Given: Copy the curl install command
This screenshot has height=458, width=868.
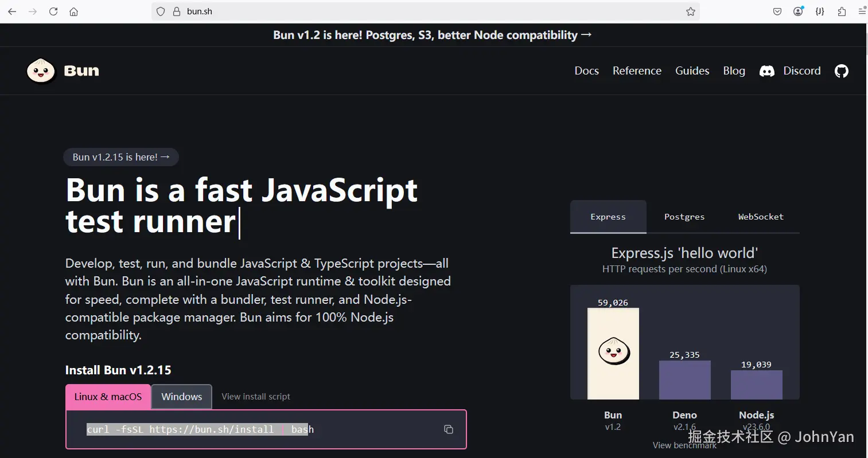Looking at the screenshot, I should tap(449, 429).
